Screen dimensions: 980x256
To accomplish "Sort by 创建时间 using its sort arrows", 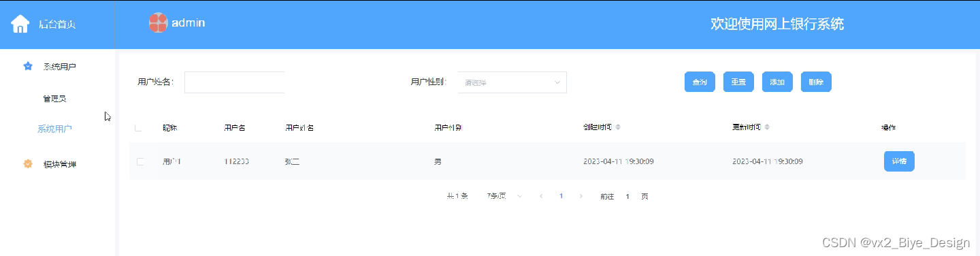I will pos(618,127).
